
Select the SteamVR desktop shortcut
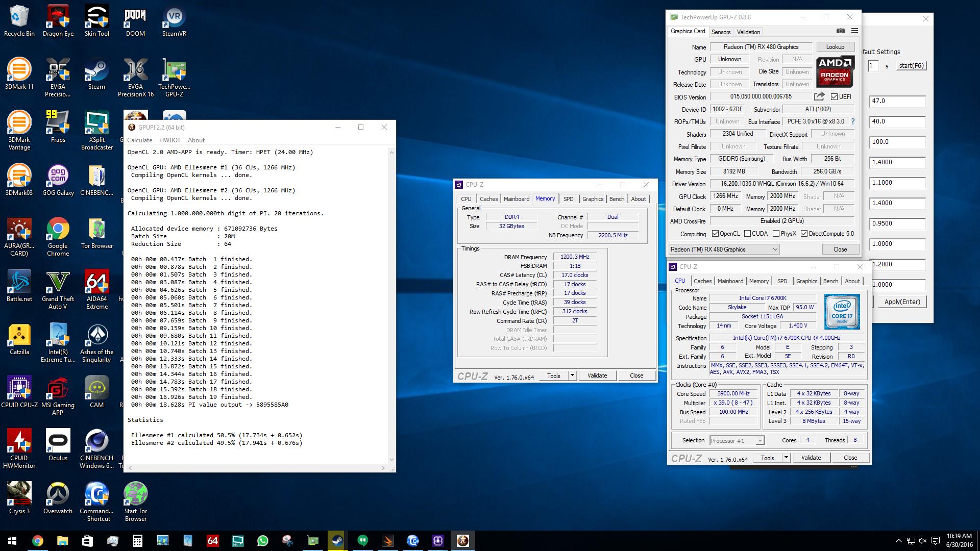(x=174, y=21)
